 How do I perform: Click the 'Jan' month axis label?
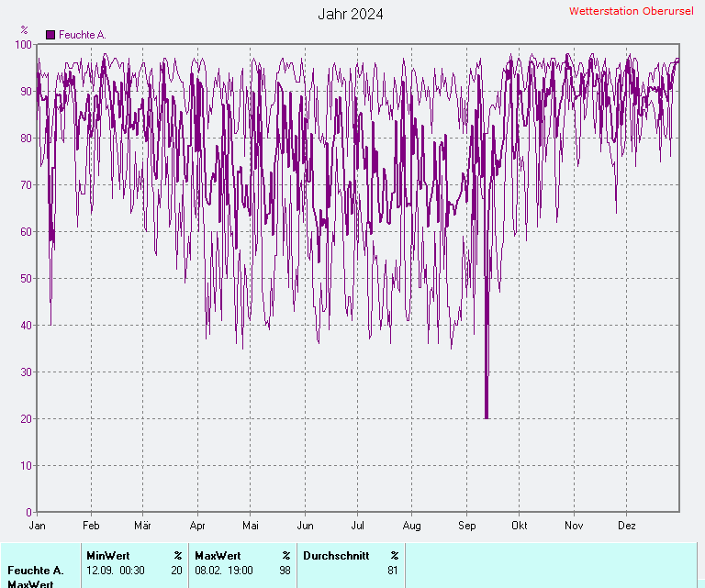[x=37, y=526]
